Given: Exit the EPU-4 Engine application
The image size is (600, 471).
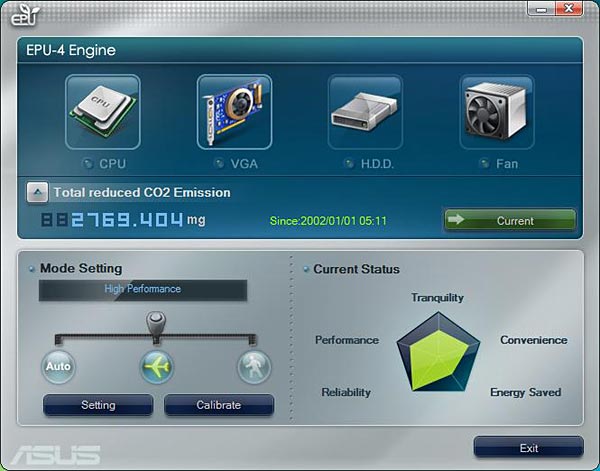Looking at the screenshot, I should [529, 447].
